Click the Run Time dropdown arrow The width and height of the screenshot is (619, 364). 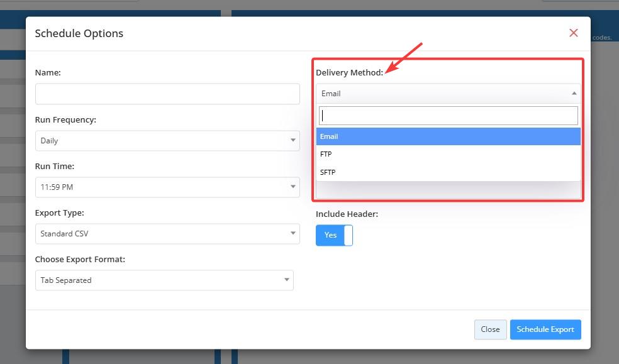293,187
